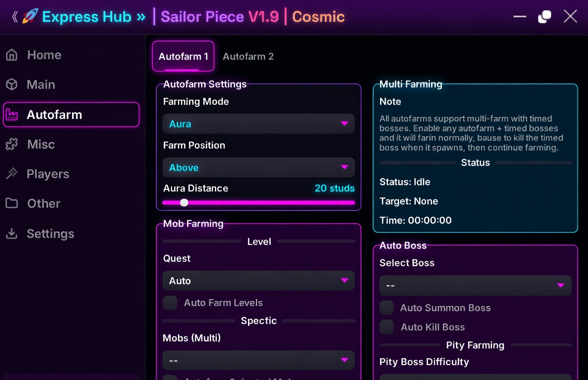
Task: Open the Select Boss dropdown
Action: point(475,285)
